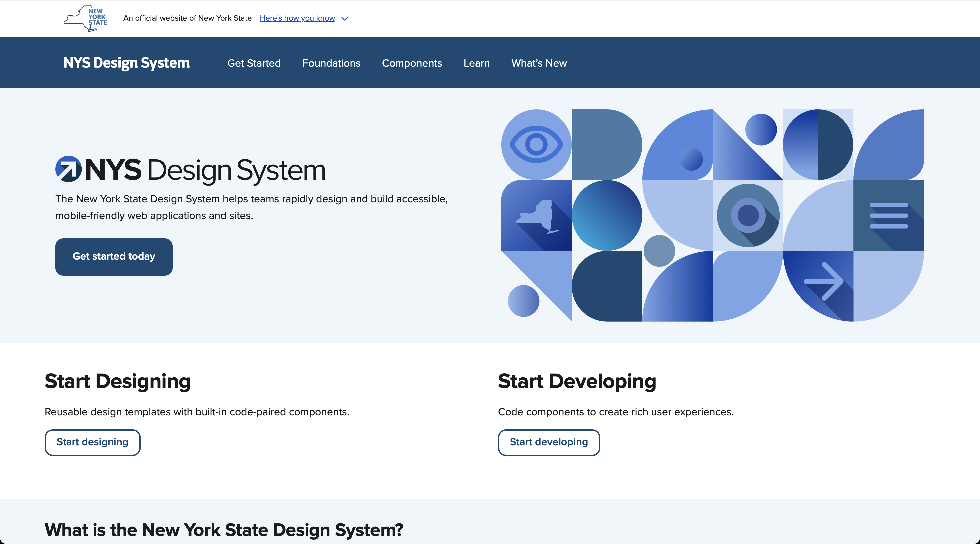Image resolution: width=980 pixels, height=544 pixels.
Task: Expand the Here's how you know disclosure
Action: pyautogui.click(x=297, y=18)
